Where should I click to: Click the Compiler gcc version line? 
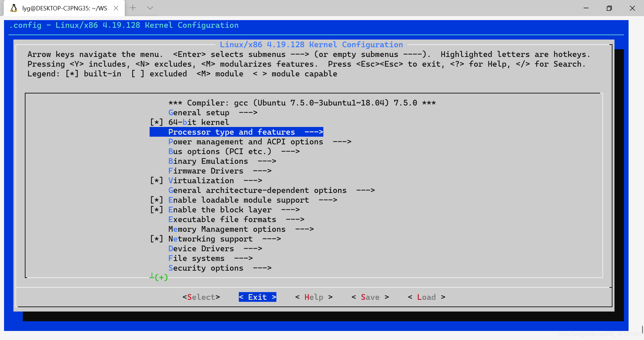(x=302, y=103)
